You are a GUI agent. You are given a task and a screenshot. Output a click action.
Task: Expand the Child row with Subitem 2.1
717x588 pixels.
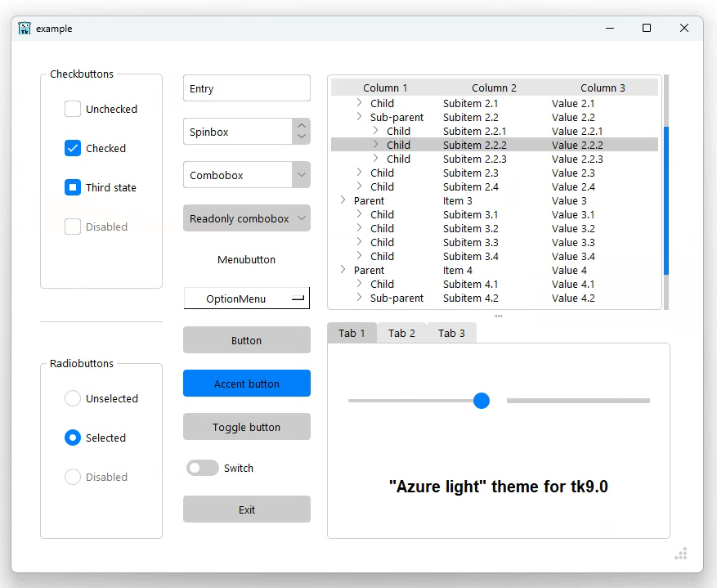tap(360, 102)
